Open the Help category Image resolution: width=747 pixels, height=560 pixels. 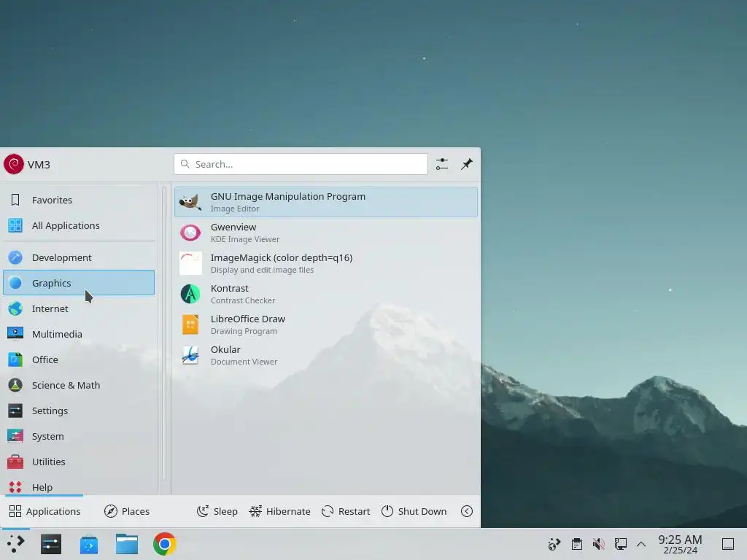point(79,487)
